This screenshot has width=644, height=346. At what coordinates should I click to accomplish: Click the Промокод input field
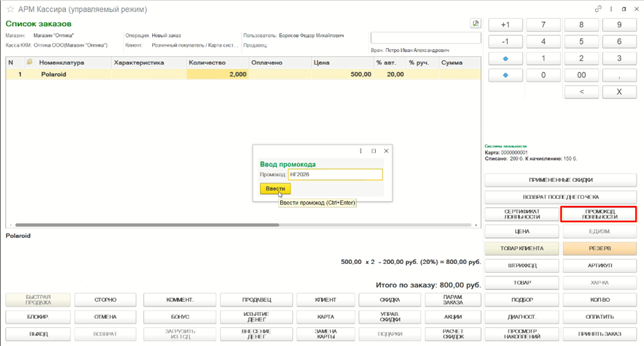point(335,175)
